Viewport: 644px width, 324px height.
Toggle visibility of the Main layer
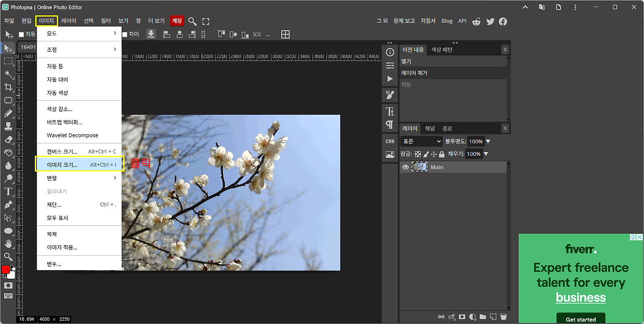pyautogui.click(x=406, y=167)
